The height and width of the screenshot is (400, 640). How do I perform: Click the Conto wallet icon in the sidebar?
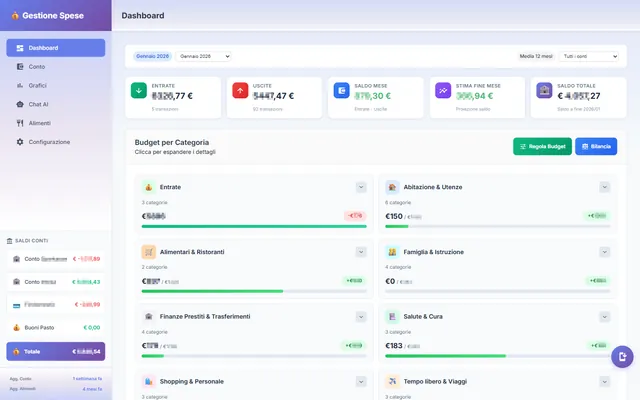pos(20,67)
